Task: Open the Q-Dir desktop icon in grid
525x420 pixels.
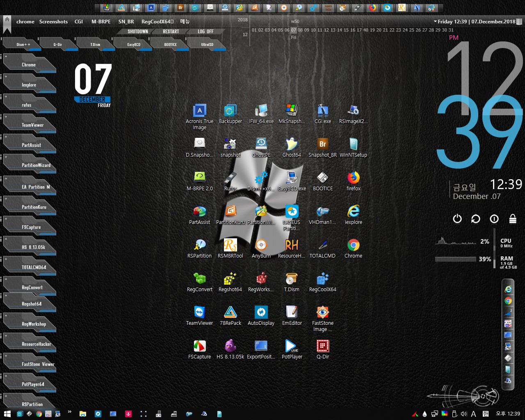Action: click(x=323, y=349)
